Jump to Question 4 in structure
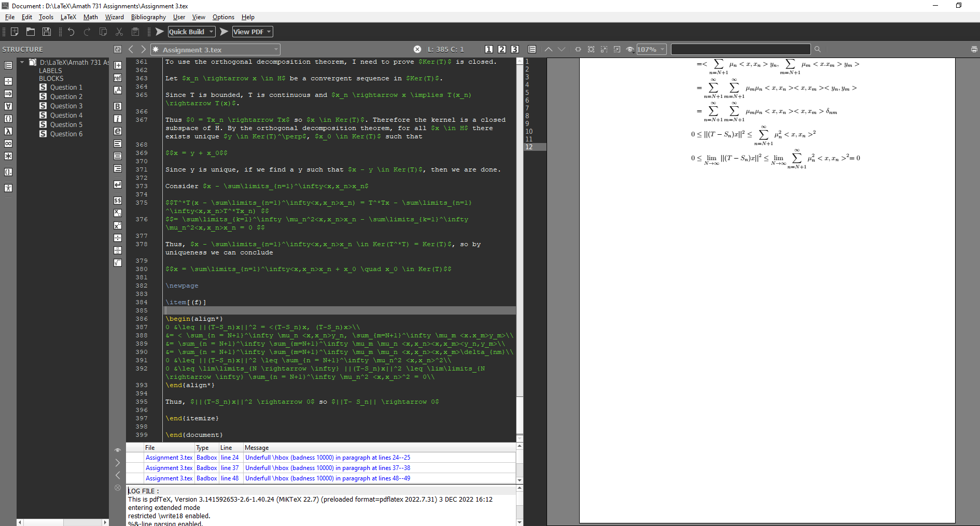The image size is (980, 526). [x=66, y=116]
